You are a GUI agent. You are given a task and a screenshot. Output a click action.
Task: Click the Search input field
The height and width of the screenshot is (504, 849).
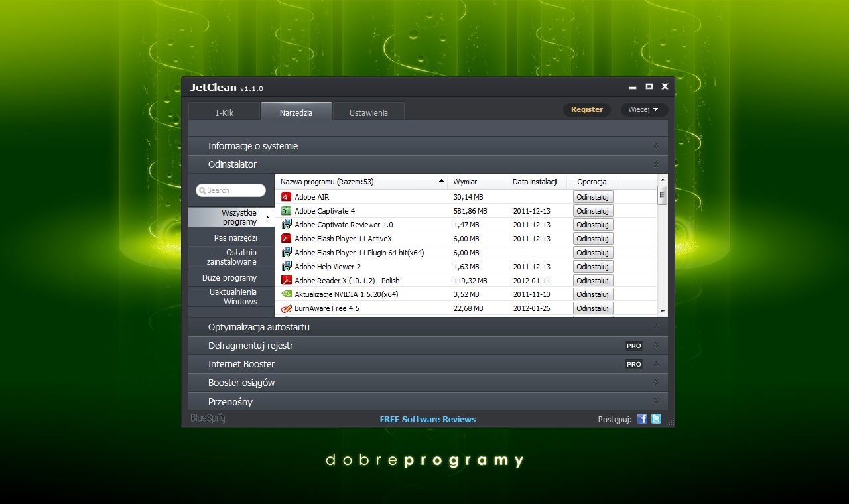(x=231, y=190)
